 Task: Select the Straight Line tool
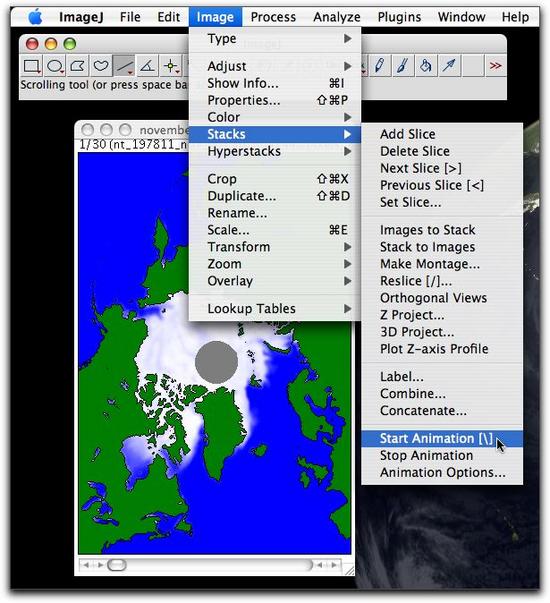[x=124, y=66]
